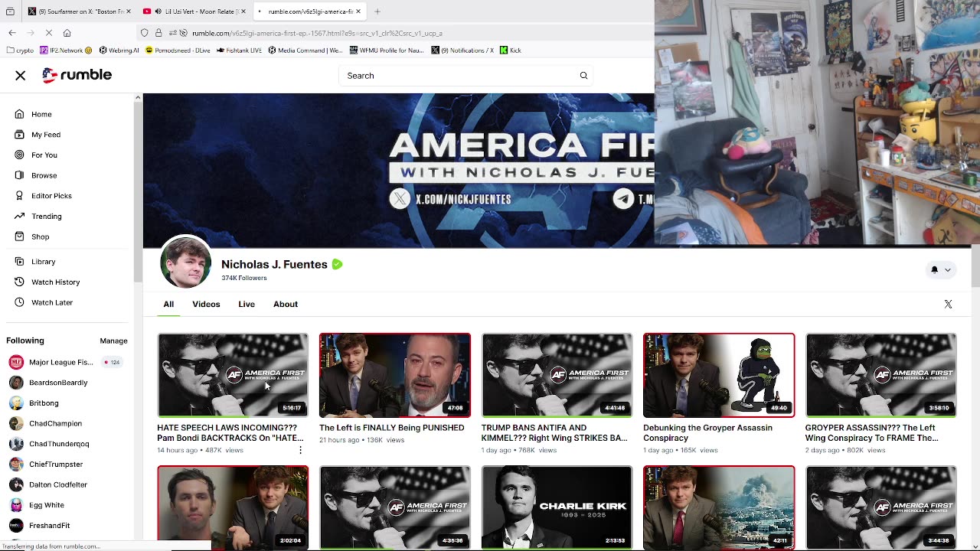Select the All tab
This screenshot has height=551, width=980.
(168, 304)
